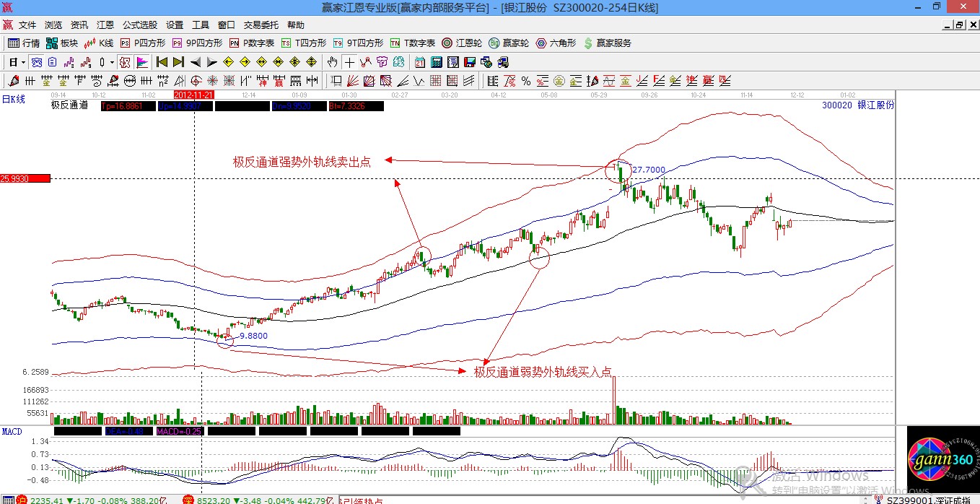Activate the crosshair cursor tool
This screenshot has height=504, width=980.
pos(349,62)
